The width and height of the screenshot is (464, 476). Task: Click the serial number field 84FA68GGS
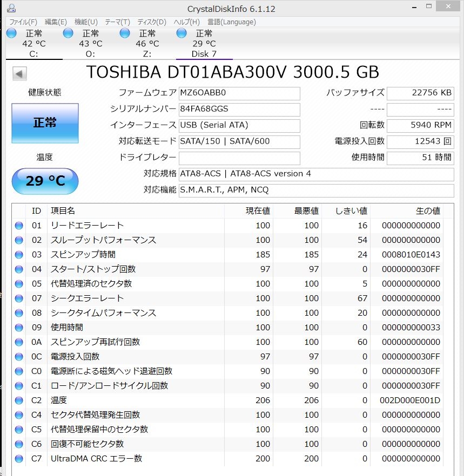239,109
